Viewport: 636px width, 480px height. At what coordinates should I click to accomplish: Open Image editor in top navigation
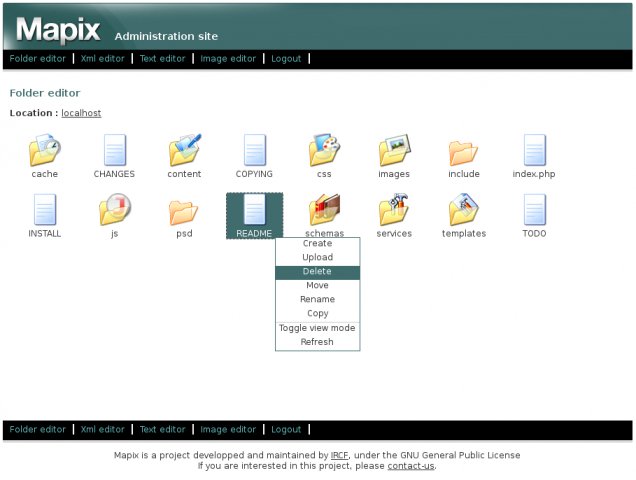(228, 59)
